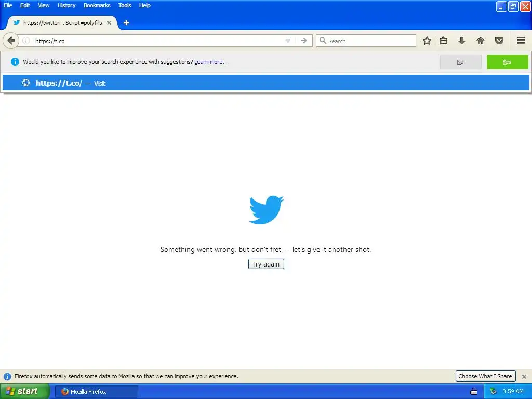Viewport: 532px width, 399px height.
Task: Click the globe icon in suggestion row
Action: (26, 83)
